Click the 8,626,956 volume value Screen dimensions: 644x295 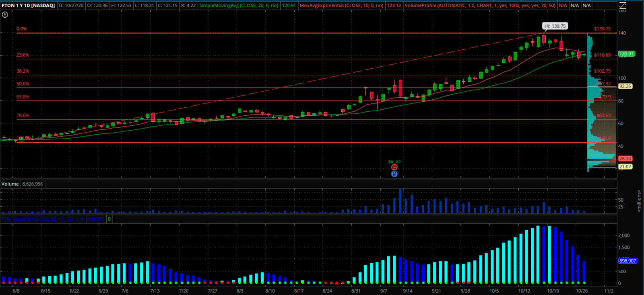point(33,184)
